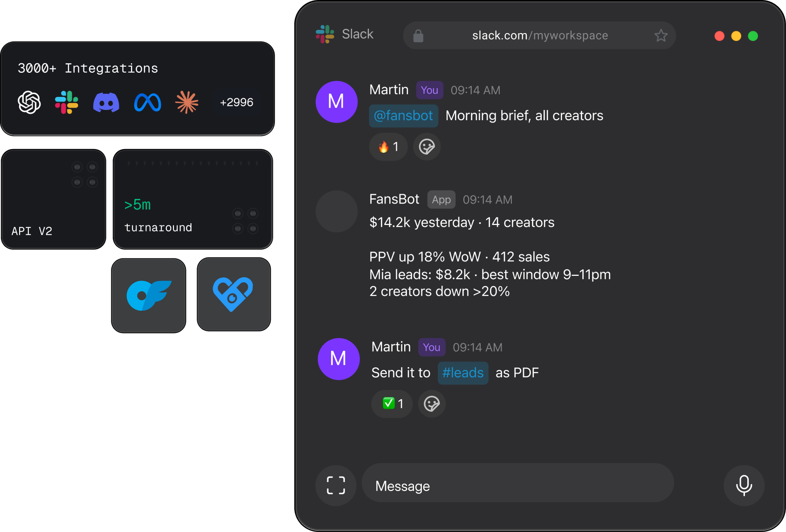The width and height of the screenshot is (786, 532).
Task: Select the Slack icon in integrations
Action: [x=67, y=102]
